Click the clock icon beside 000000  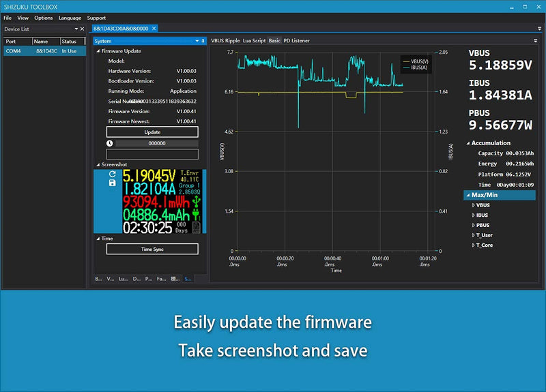[x=109, y=143]
